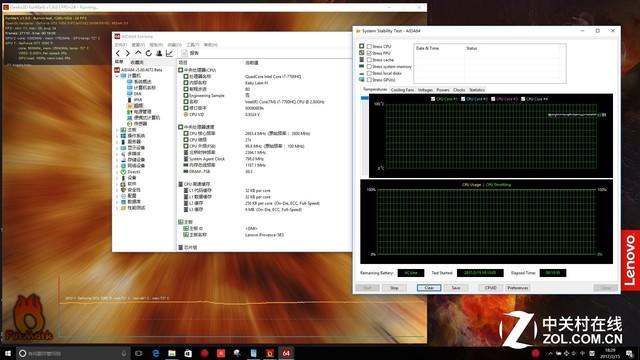Open File Explorer from taskbar
Screen dimensions: 640x360
click(x=172, y=353)
